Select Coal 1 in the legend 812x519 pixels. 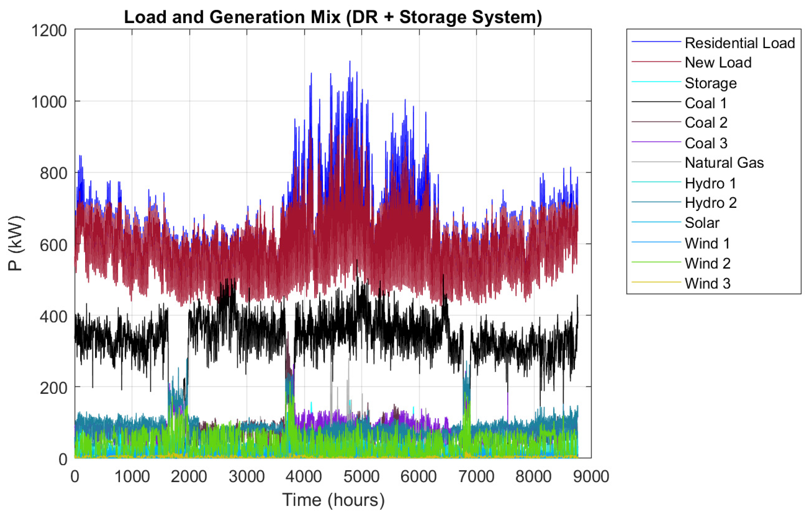(706, 103)
